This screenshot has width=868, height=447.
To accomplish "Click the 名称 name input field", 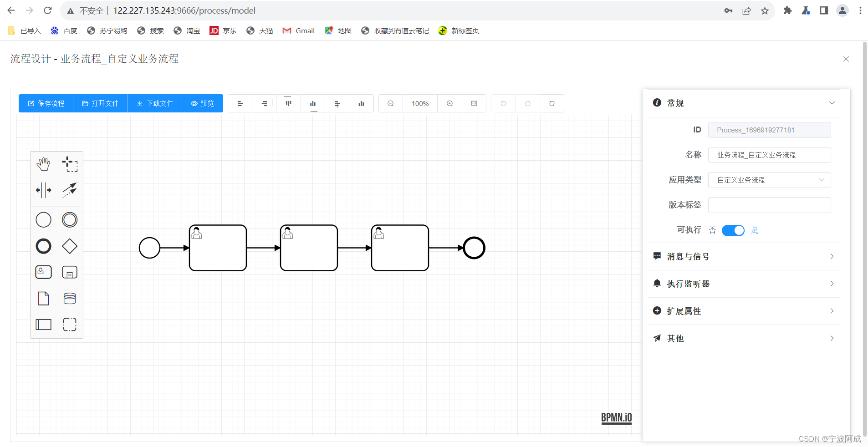I will tap(770, 155).
